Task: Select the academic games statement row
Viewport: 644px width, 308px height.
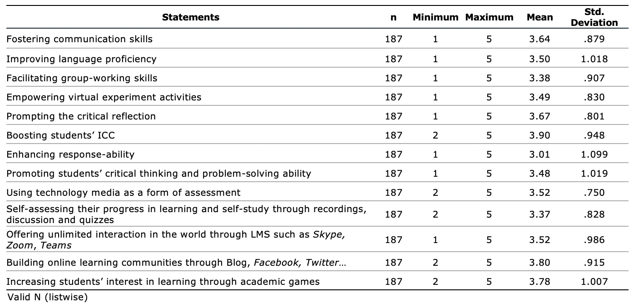Action: click(163, 282)
